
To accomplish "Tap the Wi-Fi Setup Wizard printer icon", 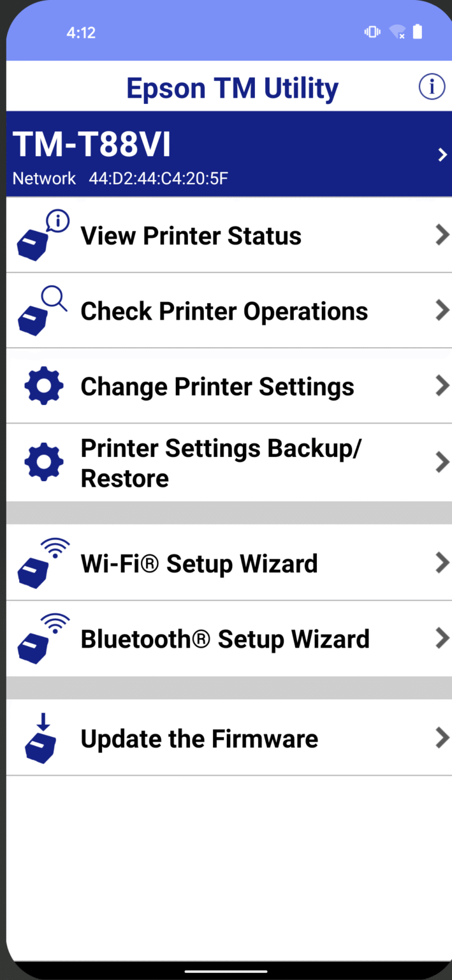I will [40, 563].
